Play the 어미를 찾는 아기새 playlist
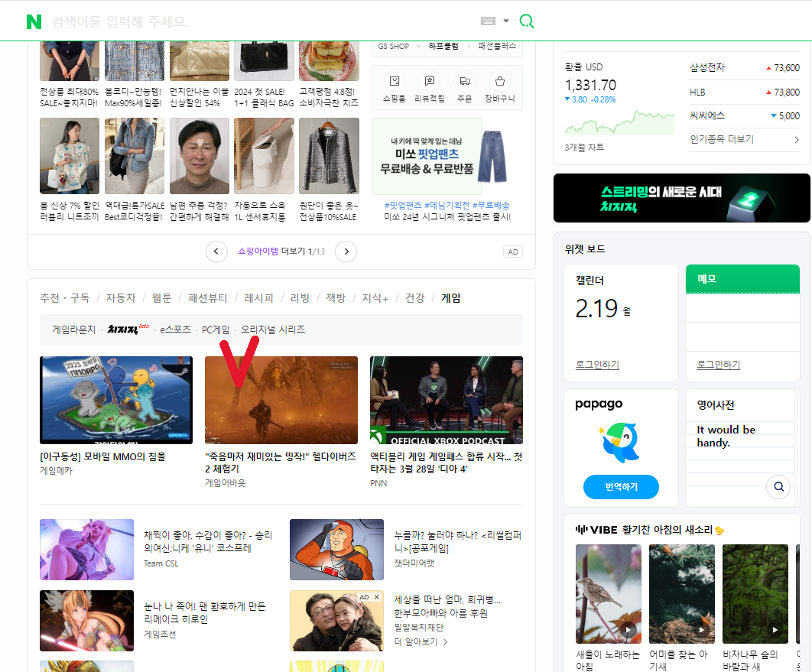Viewport: 812px width, 672px height. point(702,630)
